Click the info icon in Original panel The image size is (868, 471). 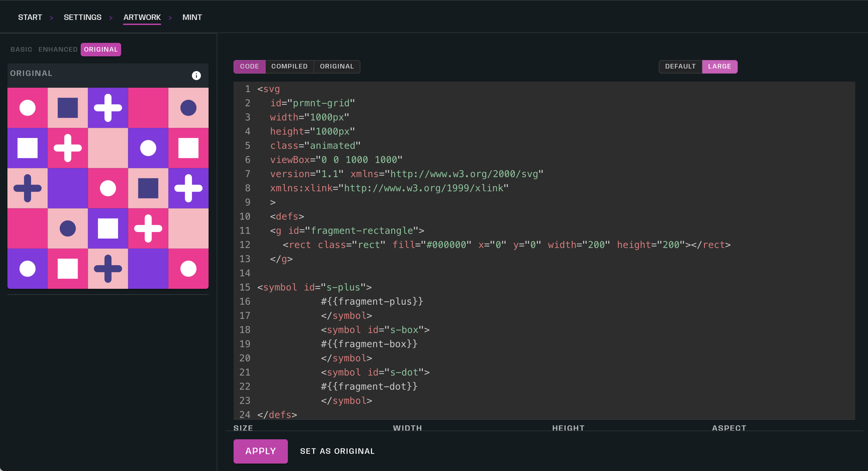click(196, 76)
